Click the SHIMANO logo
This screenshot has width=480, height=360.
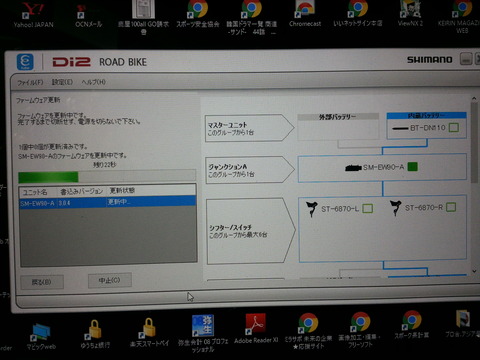[x=430, y=60]
